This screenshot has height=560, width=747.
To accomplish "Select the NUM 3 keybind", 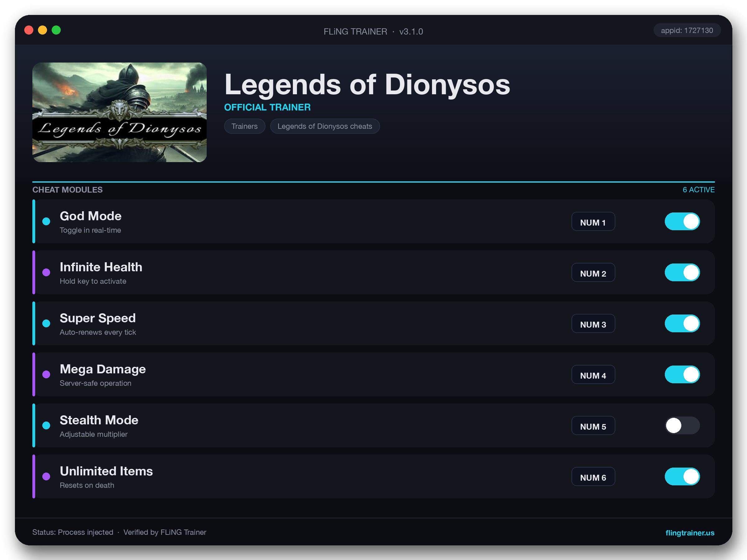I will [x=593, y=323].
